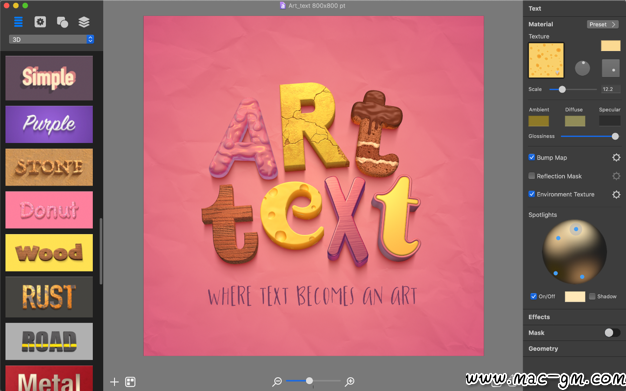This screenshot has width=626, height=391.
Task: Open the spotlight color swatch
Action: 575,296
